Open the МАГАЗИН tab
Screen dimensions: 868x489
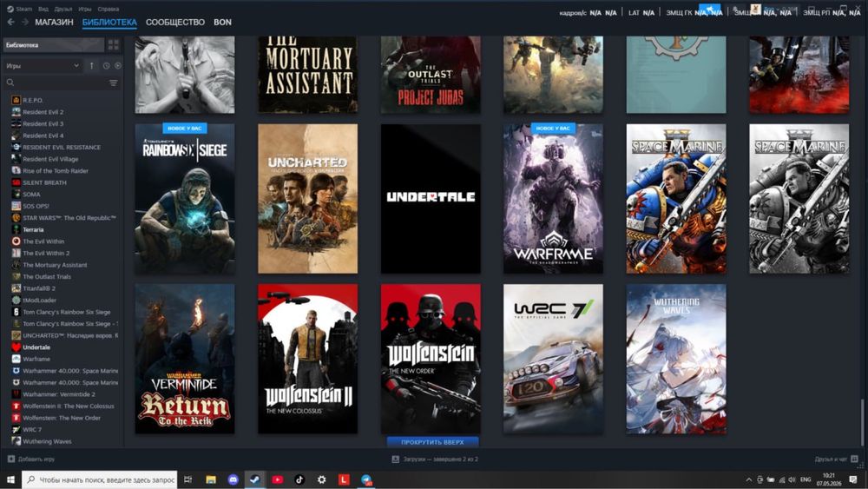coord(54,23)
